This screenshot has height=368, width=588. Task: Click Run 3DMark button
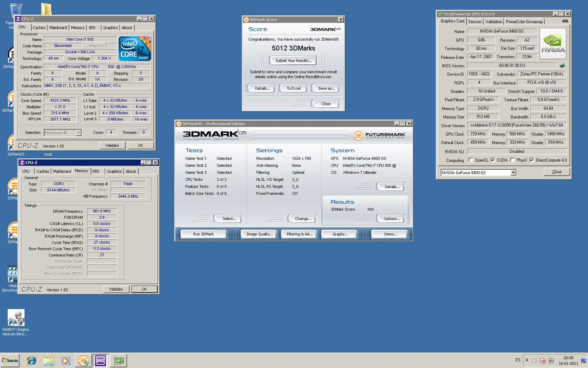(x=203, y=234)
